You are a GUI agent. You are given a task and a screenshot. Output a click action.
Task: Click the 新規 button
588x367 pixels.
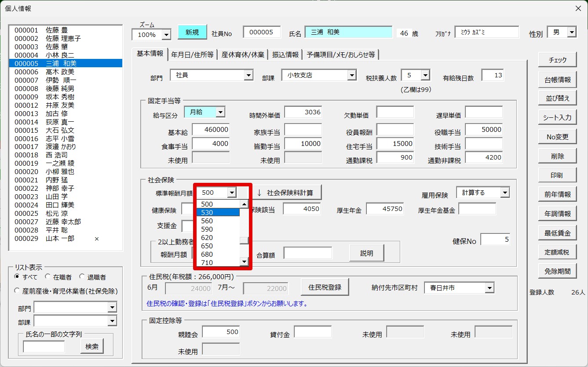[x=192, y=32]
